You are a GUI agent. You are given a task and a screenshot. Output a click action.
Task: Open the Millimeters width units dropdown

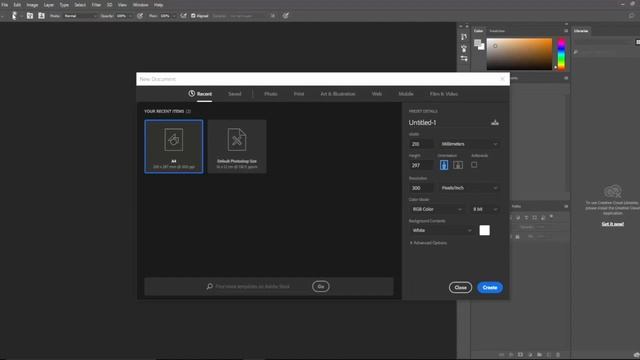[469, 144]
